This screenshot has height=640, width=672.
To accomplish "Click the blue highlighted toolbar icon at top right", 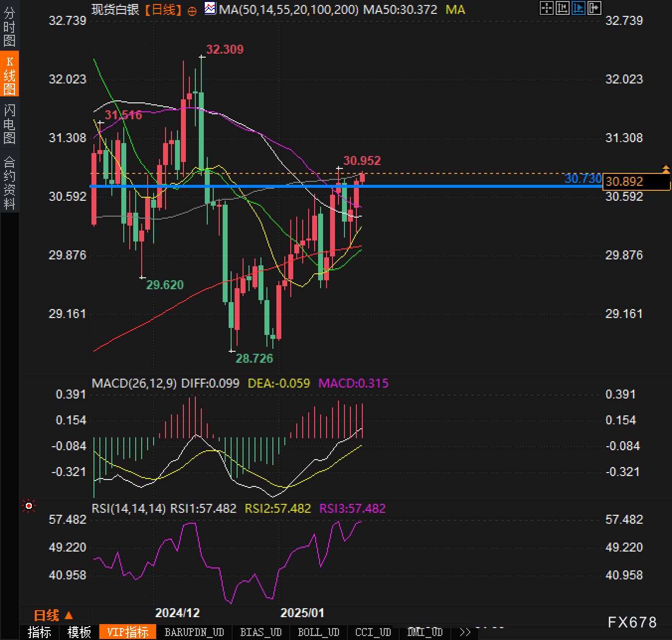I will (578, 8).
